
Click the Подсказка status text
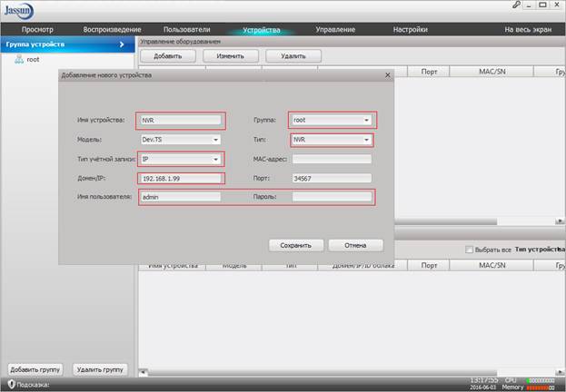(33, 385)
